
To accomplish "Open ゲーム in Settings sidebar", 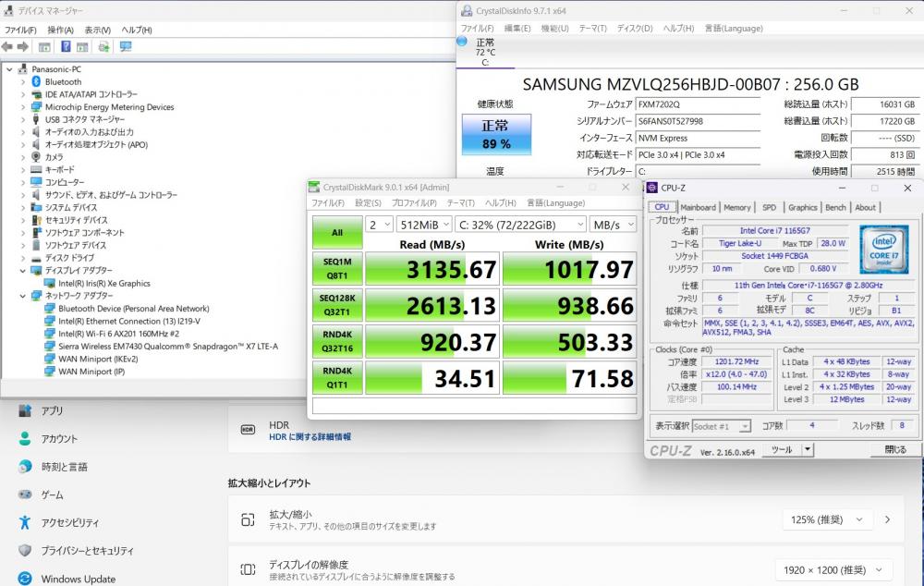I will click(52, 494).
